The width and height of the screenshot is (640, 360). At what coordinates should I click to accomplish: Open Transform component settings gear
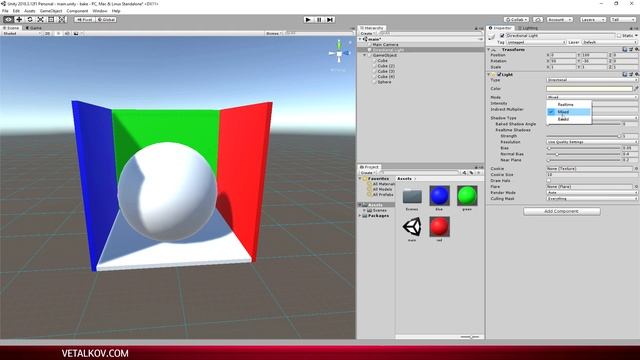[x=636, y=49]
